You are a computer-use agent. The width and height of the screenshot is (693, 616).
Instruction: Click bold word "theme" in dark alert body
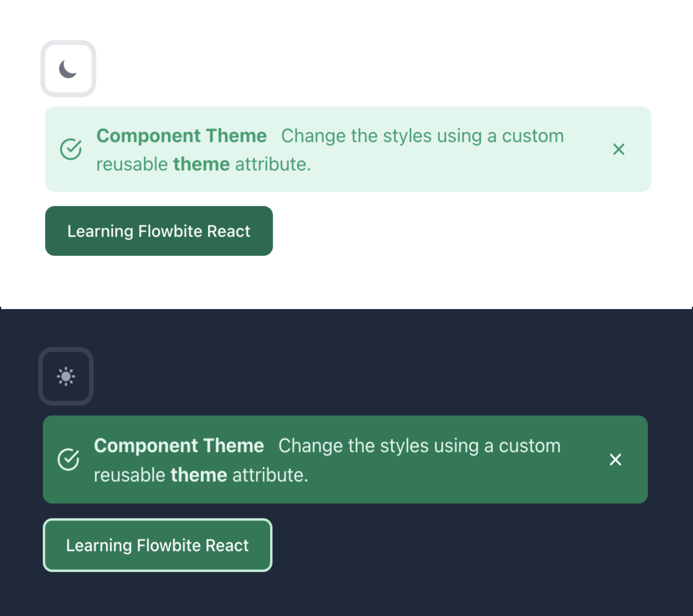click(x=199, y=475)
